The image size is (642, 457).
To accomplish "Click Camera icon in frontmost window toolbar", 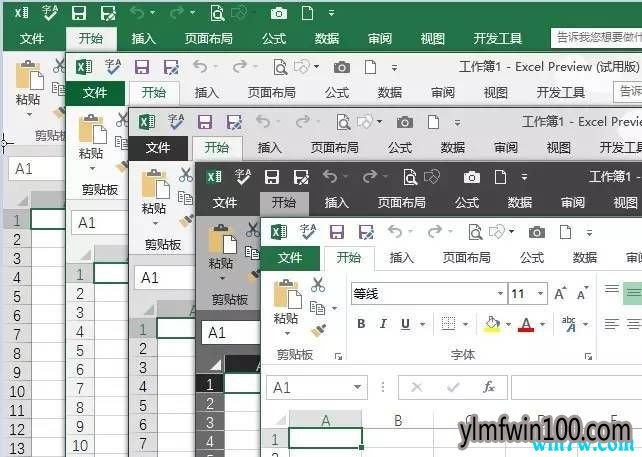I will [536, 233].
